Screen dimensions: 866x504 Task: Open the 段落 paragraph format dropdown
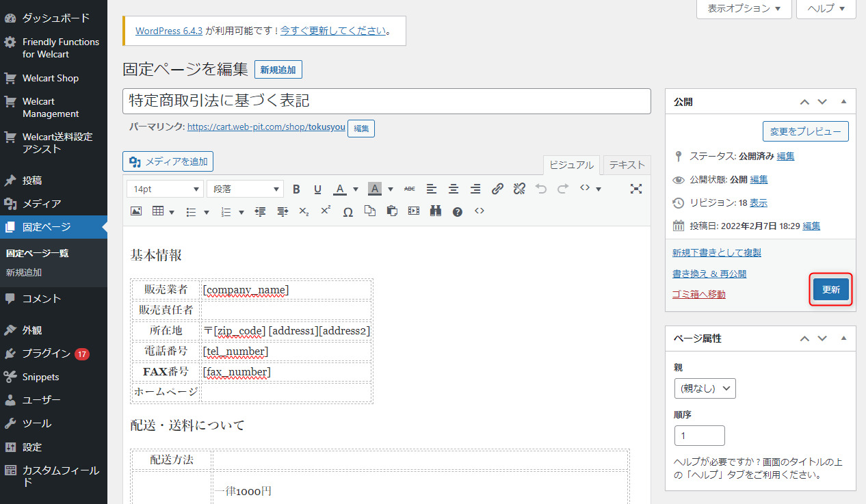tap(245, 189)
